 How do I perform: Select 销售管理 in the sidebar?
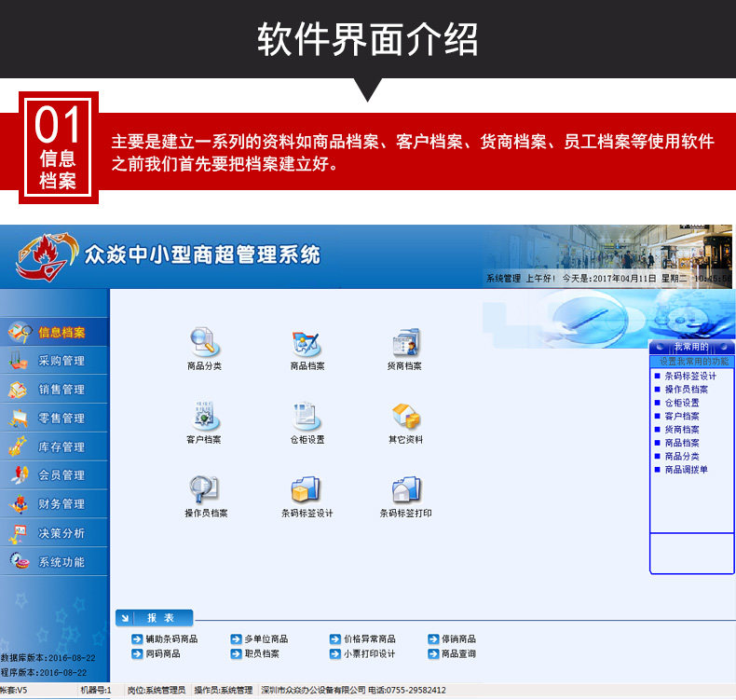(x=54, y=390)
